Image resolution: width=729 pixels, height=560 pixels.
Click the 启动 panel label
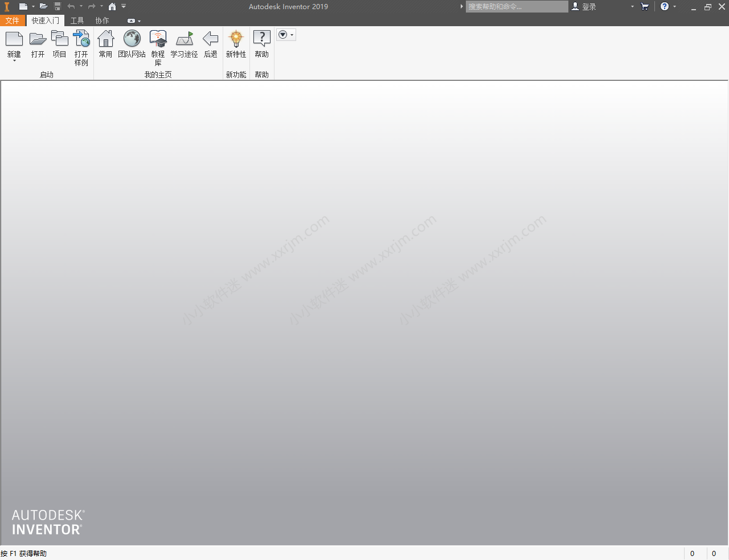coord(47,75)
